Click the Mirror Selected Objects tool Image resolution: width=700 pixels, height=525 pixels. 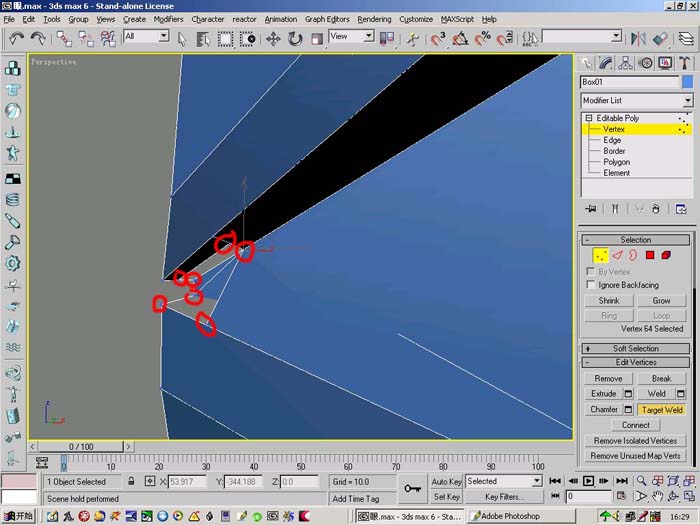tap(638, 39)
